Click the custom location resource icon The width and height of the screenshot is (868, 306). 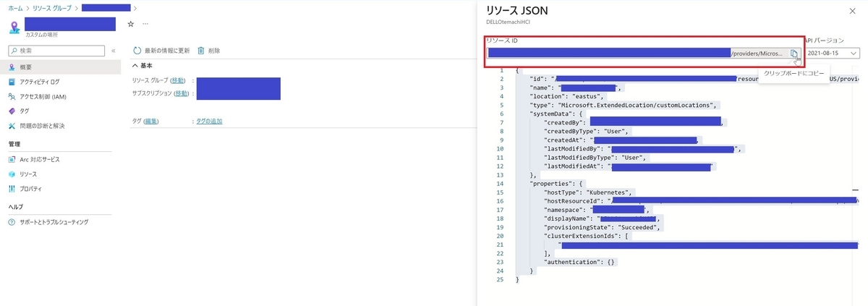coord(14,27)
